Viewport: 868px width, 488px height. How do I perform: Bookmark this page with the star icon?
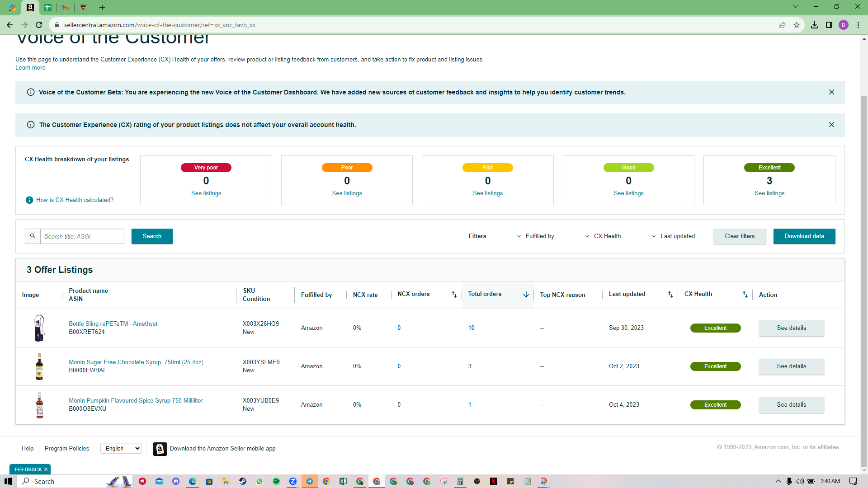click(797, 25)
